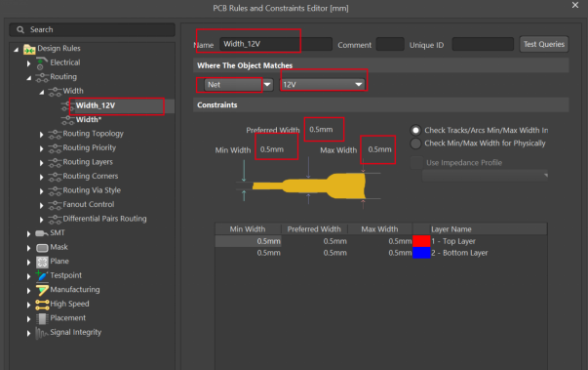Click the Max Width 0.5mm constraint value
This screenshot has height=370, width=588.
click(379, 149)
